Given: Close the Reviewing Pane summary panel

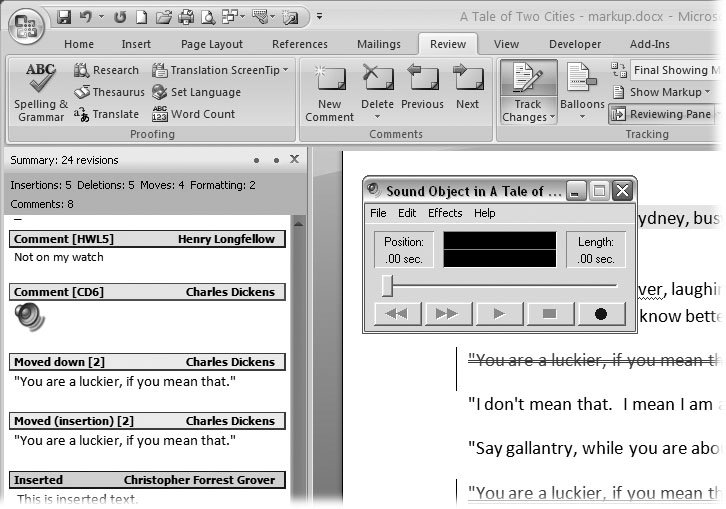Looking at the screenshot, I should pyautogui.click(x=294, y=160).
